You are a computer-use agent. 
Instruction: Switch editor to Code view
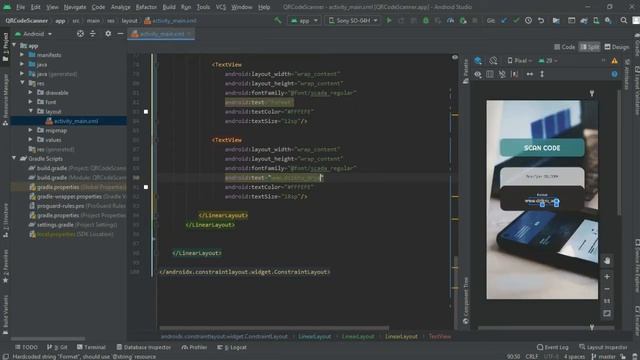(x=565, y=47)
